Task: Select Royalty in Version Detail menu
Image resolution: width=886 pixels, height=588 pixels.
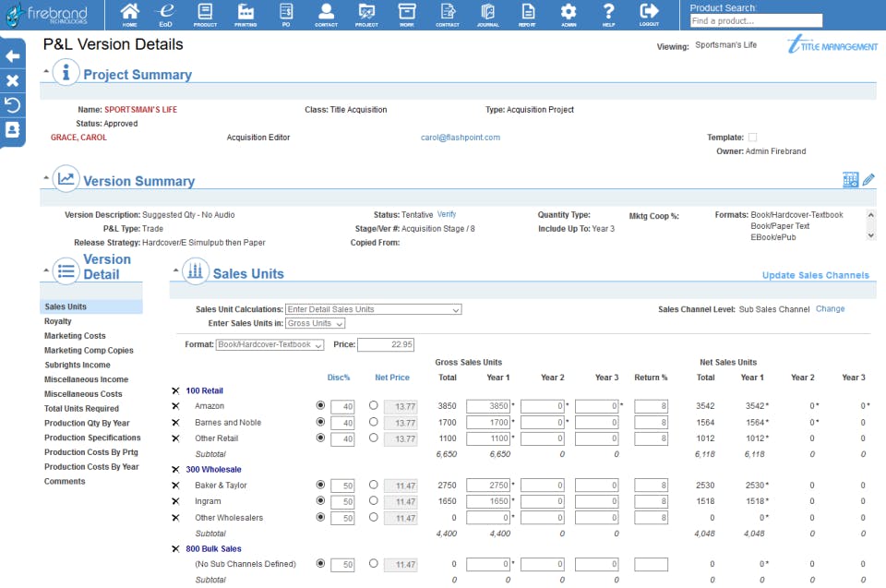Action: (58, 321)
